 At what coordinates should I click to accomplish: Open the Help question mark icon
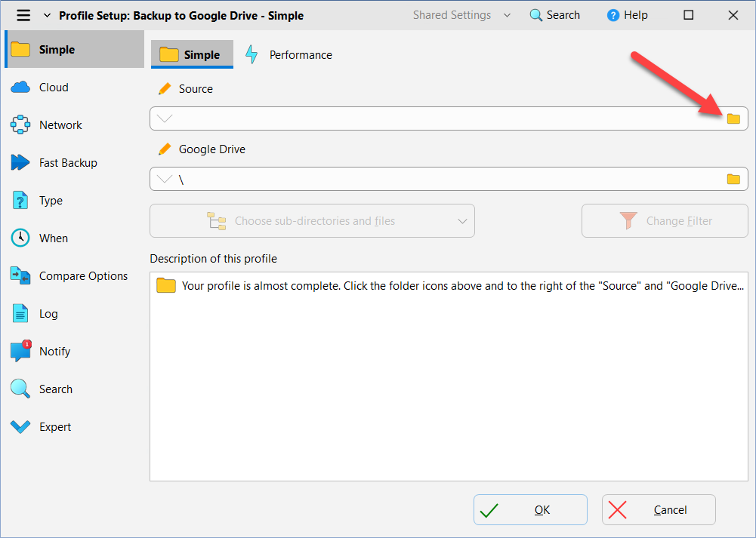[x=613, y=15]
